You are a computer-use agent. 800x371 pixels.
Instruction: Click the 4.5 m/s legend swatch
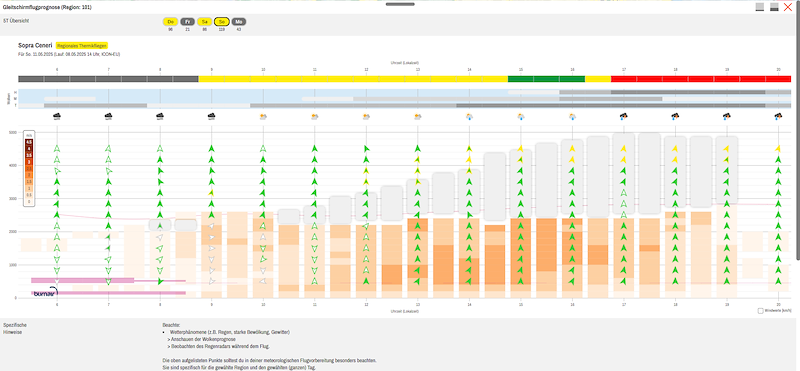[29, 142]
